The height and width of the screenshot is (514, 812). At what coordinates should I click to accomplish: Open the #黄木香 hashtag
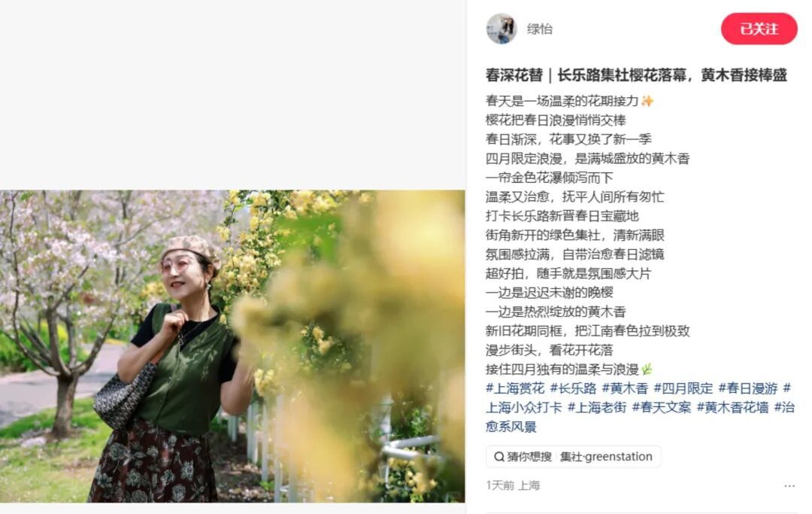(x=625, y=388)
